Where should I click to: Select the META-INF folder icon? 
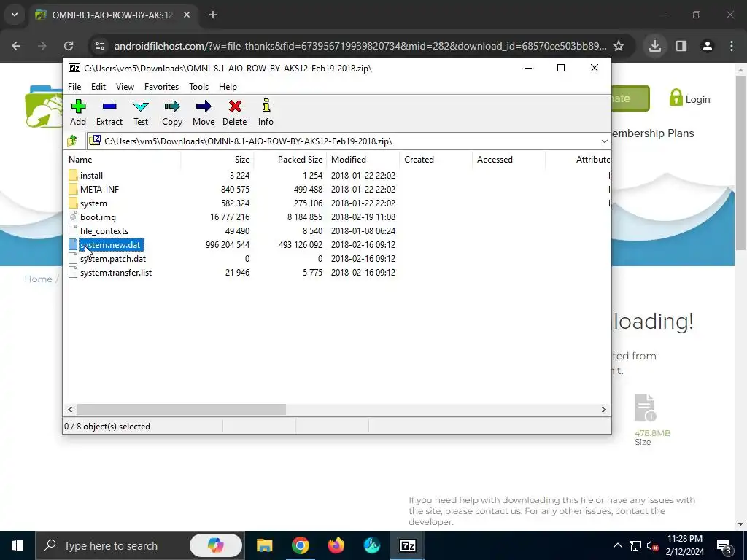click(73, 189)
